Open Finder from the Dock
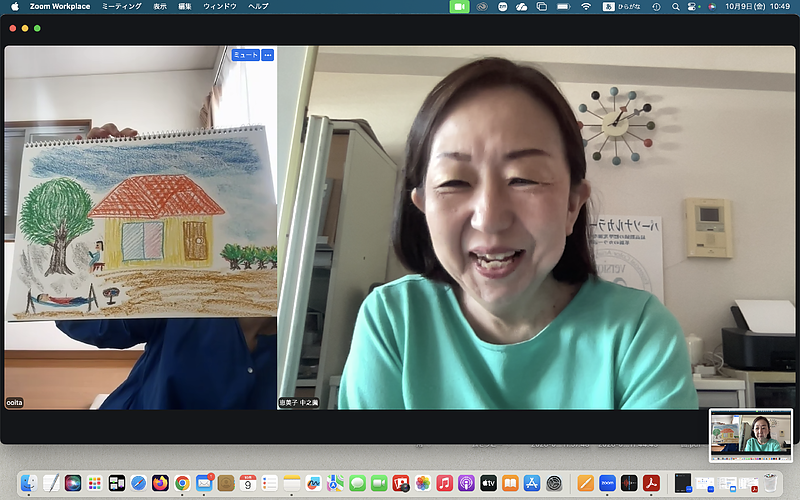Image resolution: width=800 pixels, height=500 pixels. tap(29, 483)
